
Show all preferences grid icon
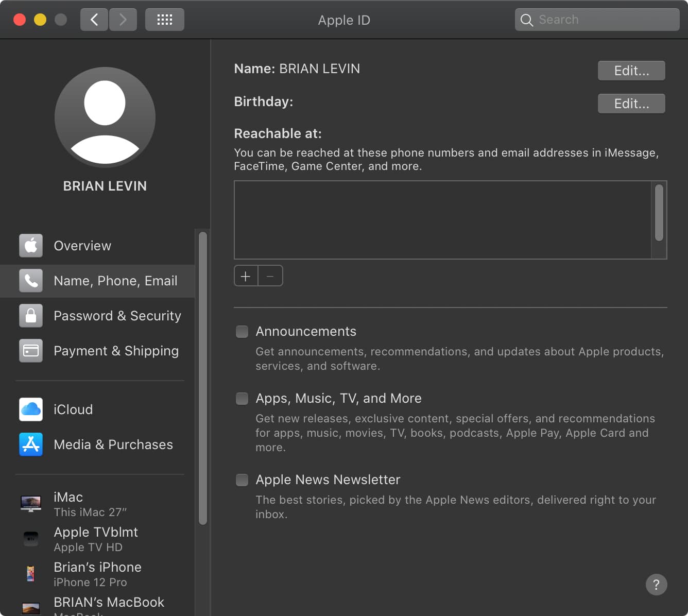pyautogui.click(x=164, y=20)
